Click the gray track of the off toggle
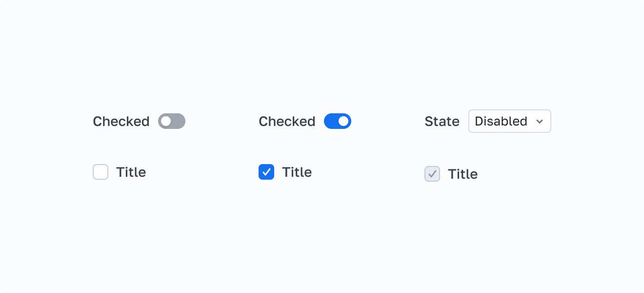644x293 pixels. (178, 121)
